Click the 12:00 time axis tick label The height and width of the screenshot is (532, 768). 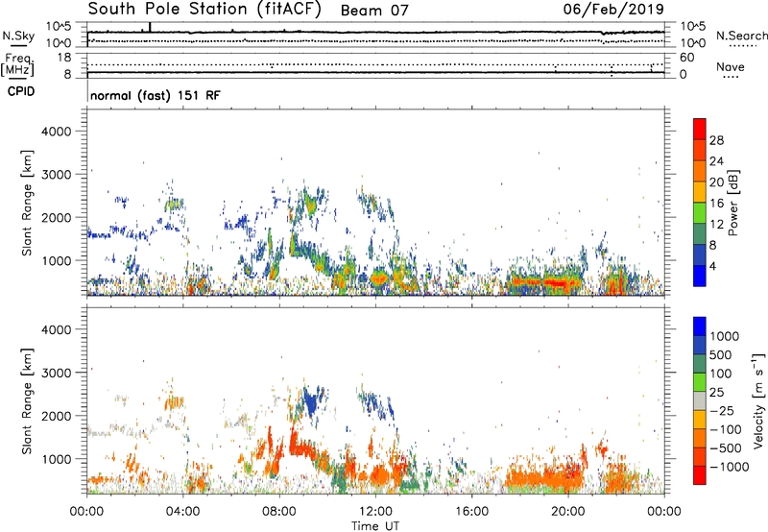pyautogui.click(x=375, y=512)
